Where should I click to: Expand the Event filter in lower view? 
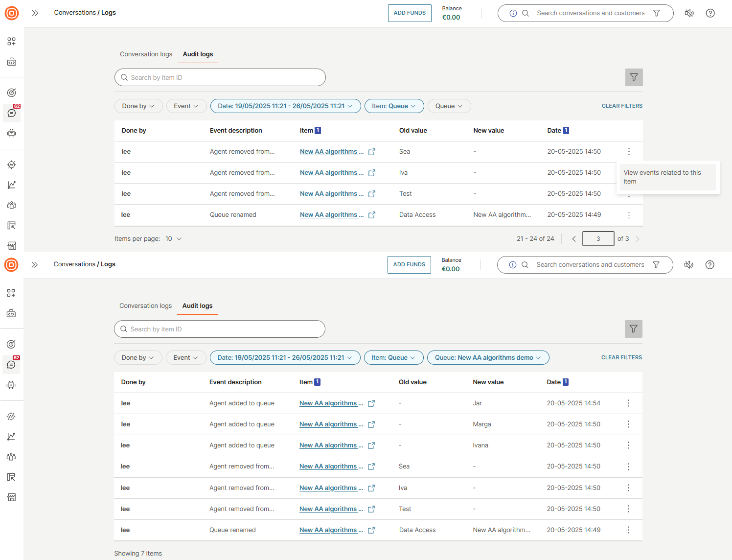pos(185,358)
